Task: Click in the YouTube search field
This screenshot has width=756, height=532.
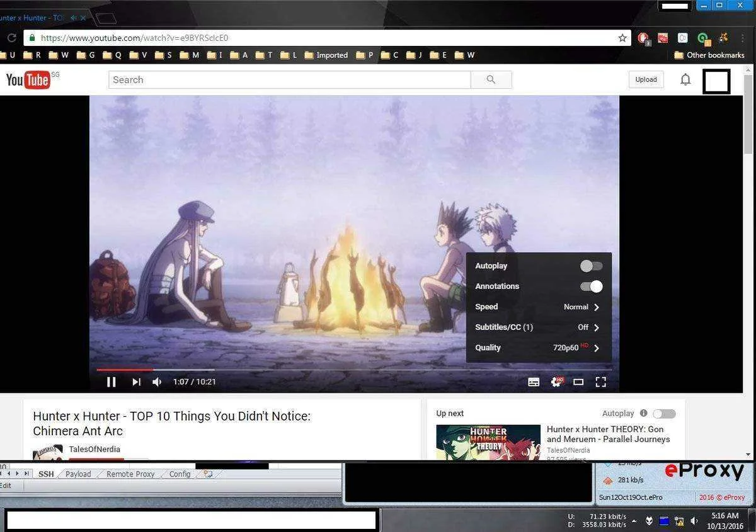Action: 290,79
